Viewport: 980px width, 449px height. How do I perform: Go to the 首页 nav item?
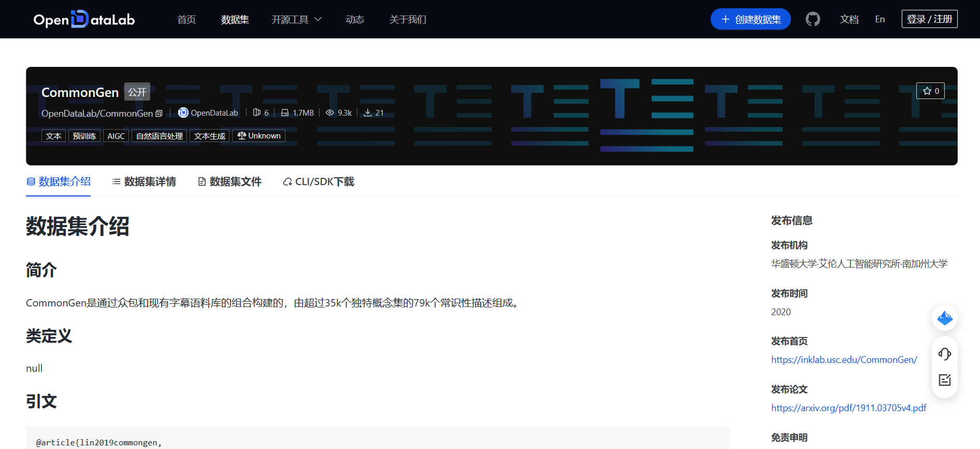click(186, 19)
